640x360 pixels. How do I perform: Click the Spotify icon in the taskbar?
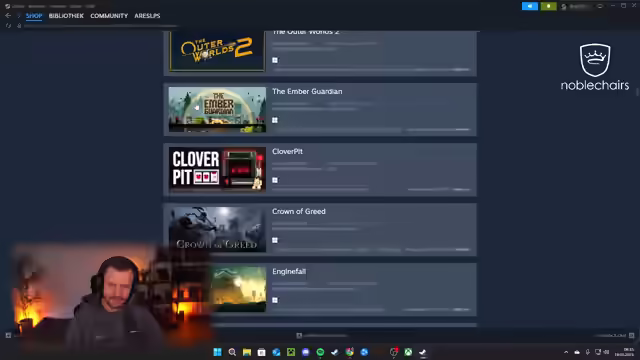tap(320, 352)
